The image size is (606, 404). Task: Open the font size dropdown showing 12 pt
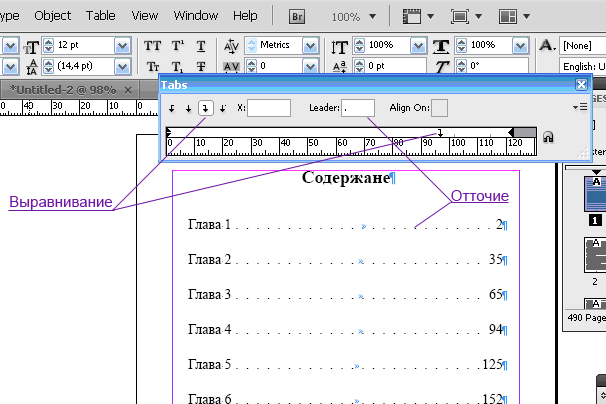coord(122,46)
